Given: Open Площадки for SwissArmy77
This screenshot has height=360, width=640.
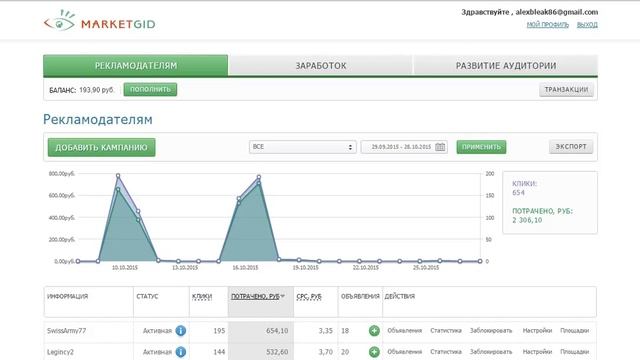Looking at the screenshot, I should point(574,331).
